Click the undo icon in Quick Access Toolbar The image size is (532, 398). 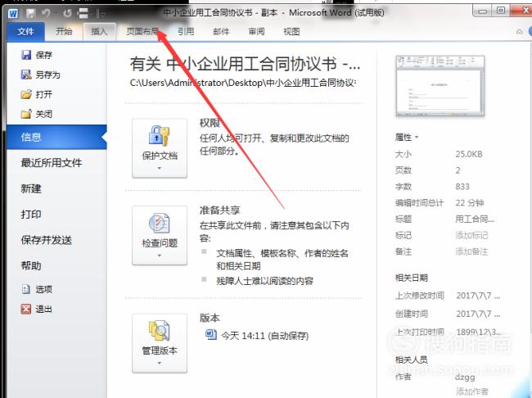tap(46, 14)
